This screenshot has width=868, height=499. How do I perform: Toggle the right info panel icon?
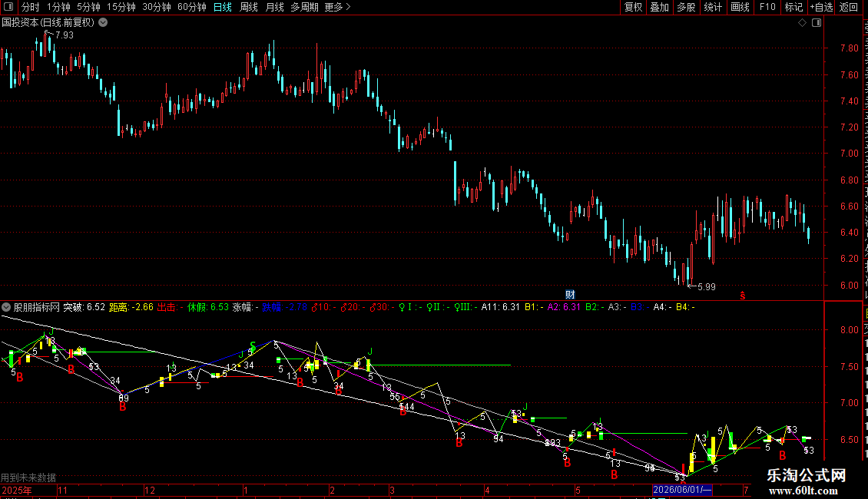point(817,23)
